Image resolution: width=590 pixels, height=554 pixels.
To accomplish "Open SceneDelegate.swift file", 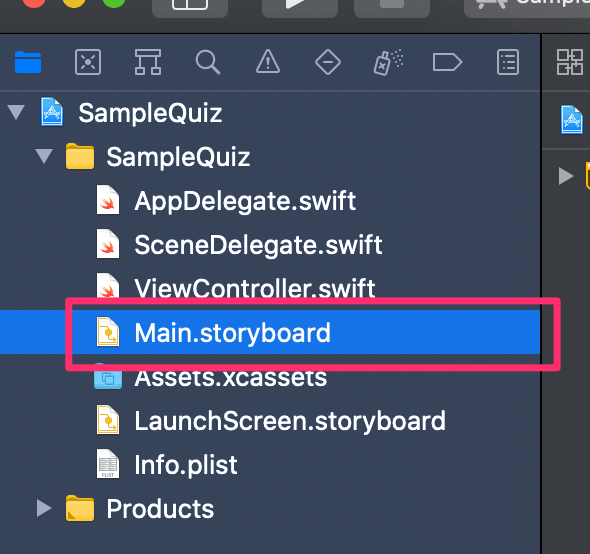I will click(x=258, y=245).
